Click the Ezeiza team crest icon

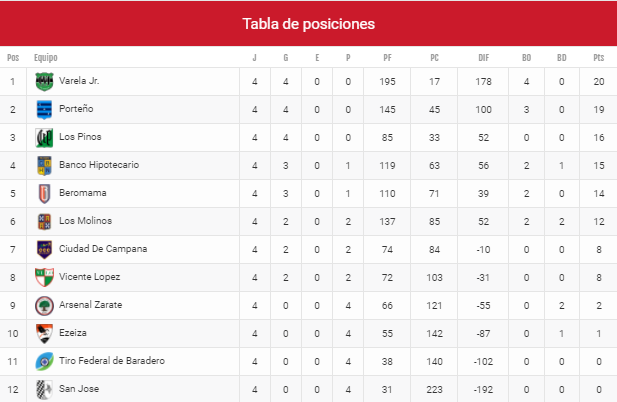point(44,334)
